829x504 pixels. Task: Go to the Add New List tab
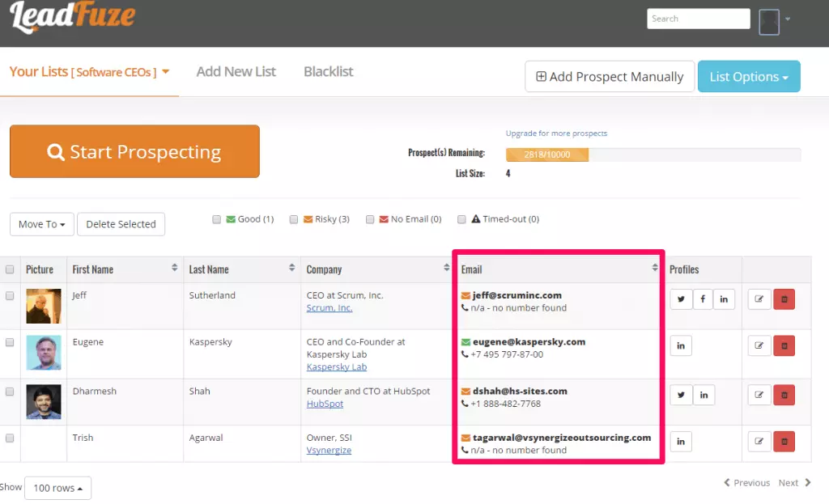coord(236,71)
